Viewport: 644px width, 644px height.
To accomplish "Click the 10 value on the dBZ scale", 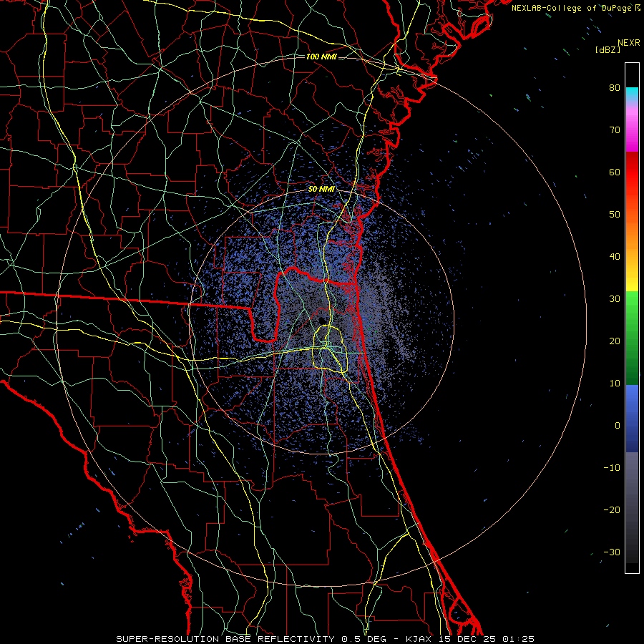I will click(615, 384).
